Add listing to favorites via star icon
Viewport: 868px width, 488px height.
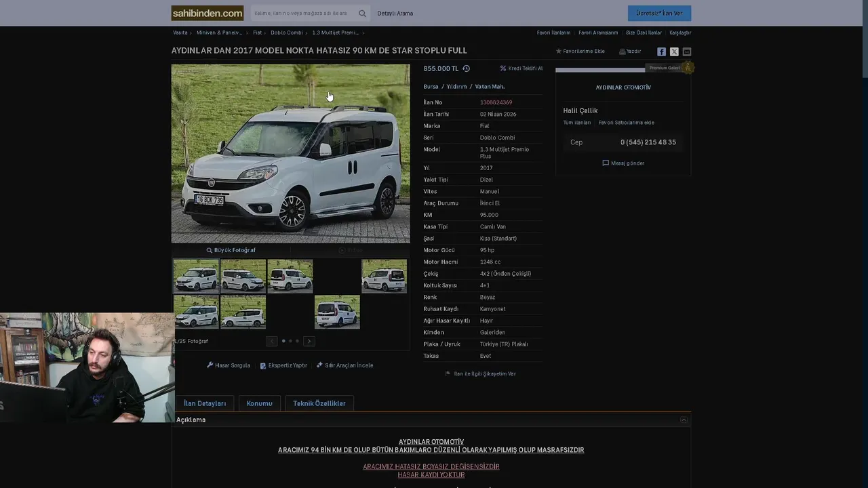(x=559, y=52)
